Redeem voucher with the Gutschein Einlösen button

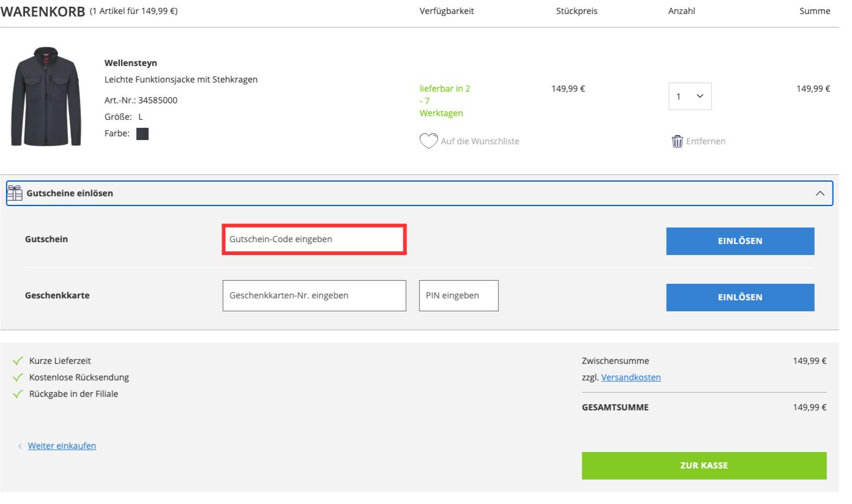coord(740,241)
